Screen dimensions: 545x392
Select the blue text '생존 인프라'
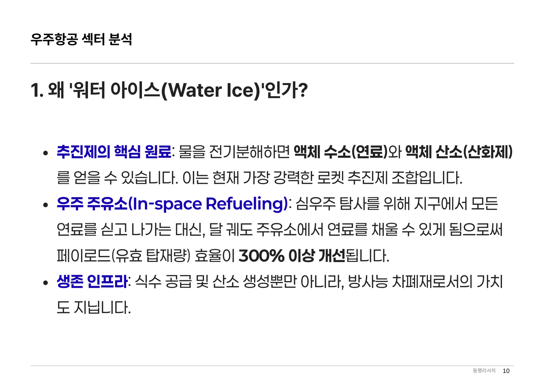pyautogui.click(x=92, y=282)
